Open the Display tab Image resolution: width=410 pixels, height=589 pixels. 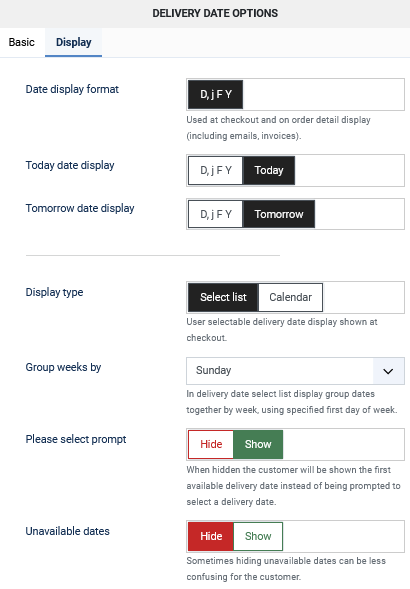[x=74, y=42]
